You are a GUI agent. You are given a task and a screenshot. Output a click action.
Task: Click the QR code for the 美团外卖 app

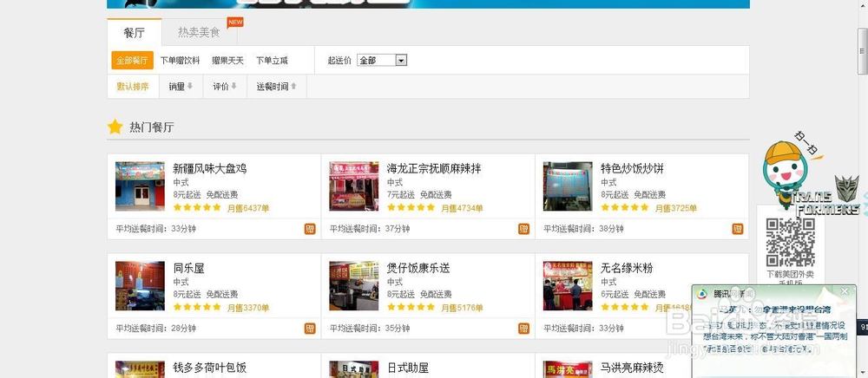coord(790,243)
